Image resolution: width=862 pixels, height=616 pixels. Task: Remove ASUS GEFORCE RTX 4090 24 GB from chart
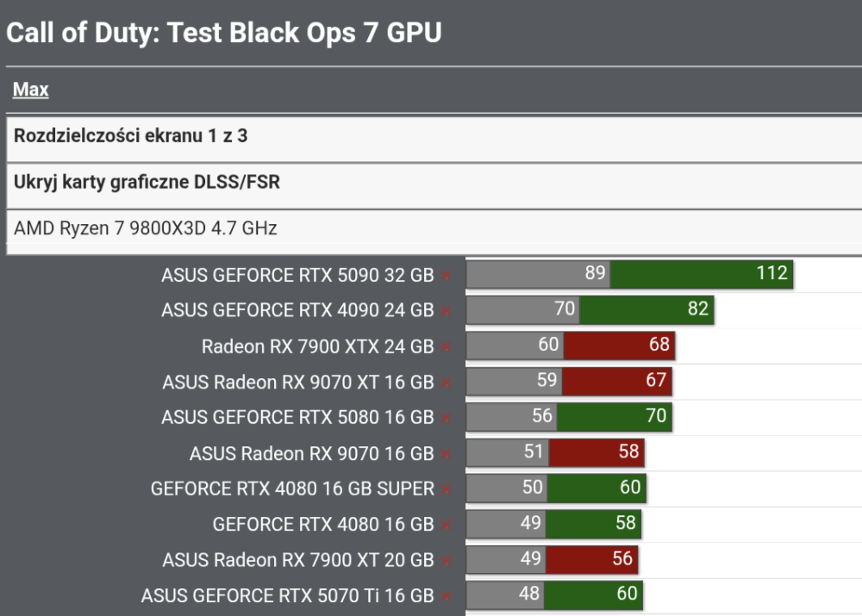[446, 311]
